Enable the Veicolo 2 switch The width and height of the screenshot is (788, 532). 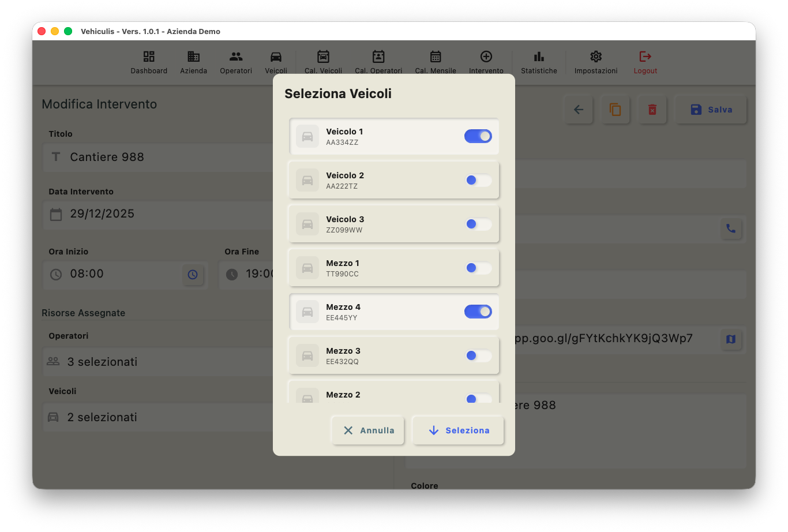(x=478, y=180)
